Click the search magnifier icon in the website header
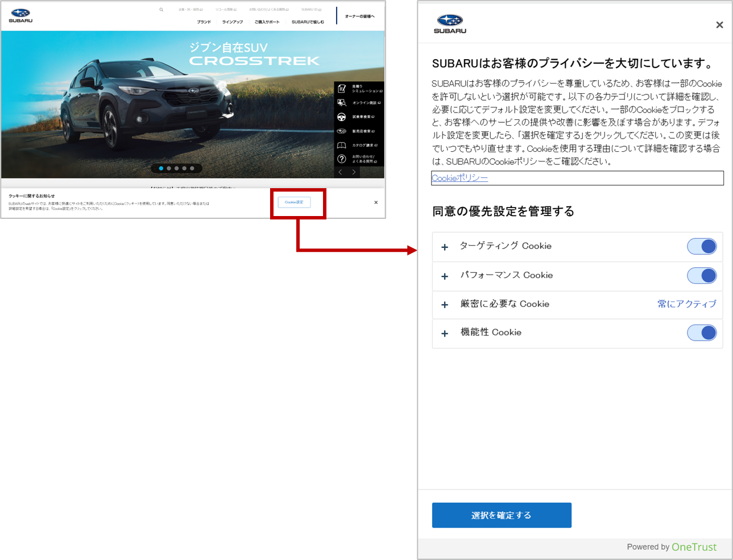This screenshot has width=733, height=560. click(161, 10)
